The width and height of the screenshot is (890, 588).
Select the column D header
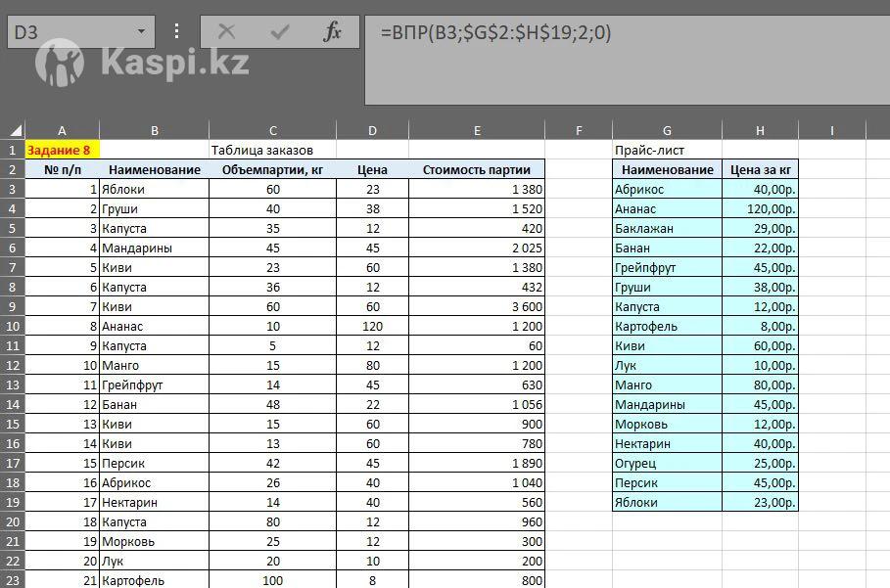(x=372, y=130)
